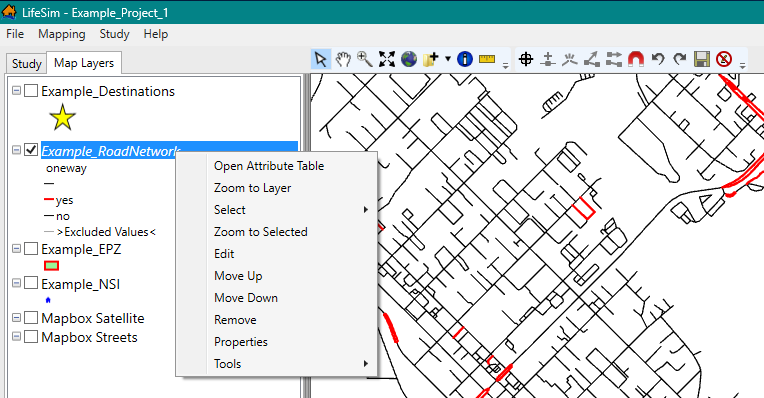Switch to the Study tab
Viewport: 764px width, 398px height.
click(x=26, y=64)
